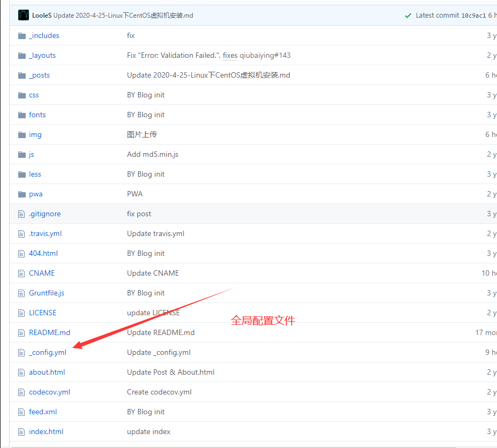Viewport: 497px width, 448px height.
Task: Click the file icon beside .travis.yml
Action: [21, 234]
